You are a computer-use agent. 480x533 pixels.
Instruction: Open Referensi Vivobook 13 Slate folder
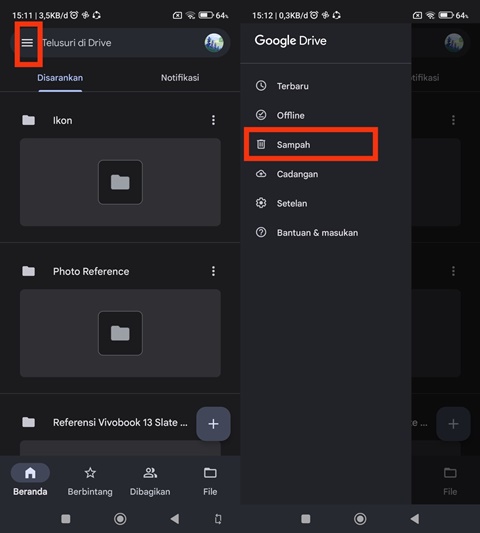[120, 423]
